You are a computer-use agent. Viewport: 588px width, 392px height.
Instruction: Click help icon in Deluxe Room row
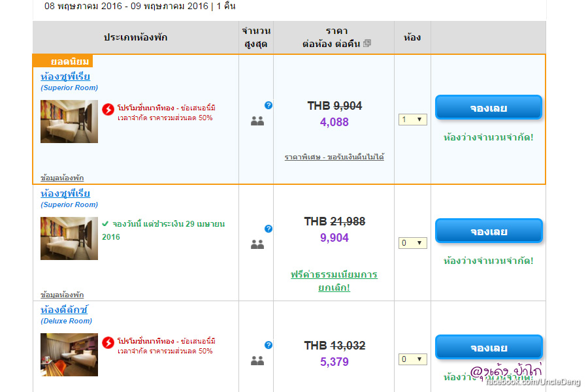[269, 345]
